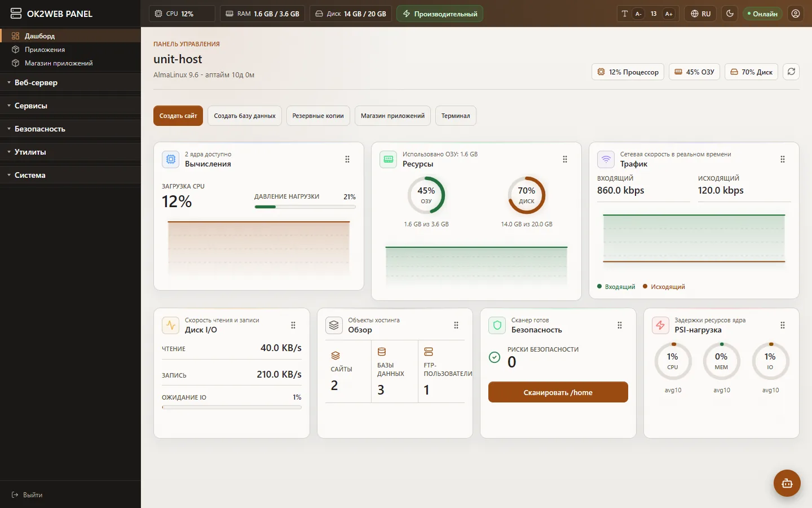Click Сканировать /home button
812x508 pixels.
point(558,392)
